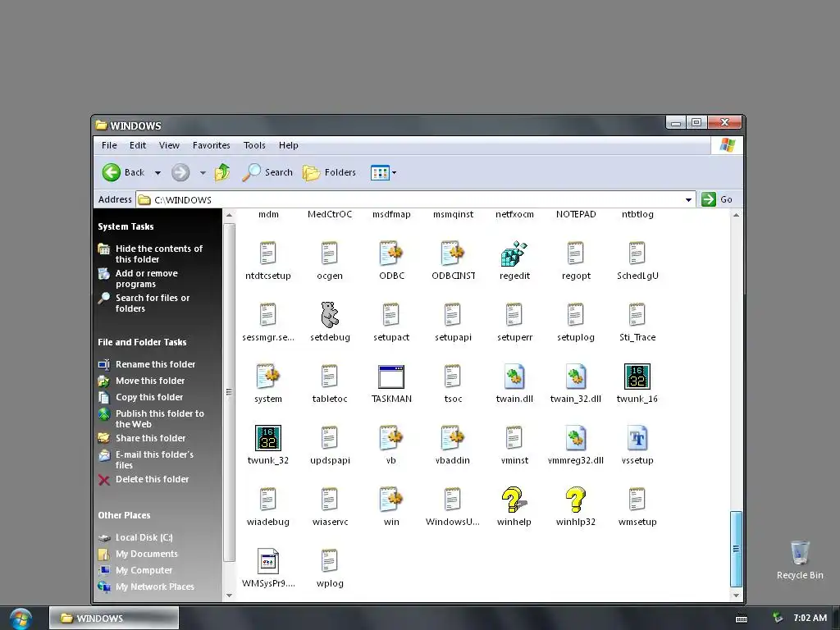Select the vbaddin file icon

pos(453,438)
